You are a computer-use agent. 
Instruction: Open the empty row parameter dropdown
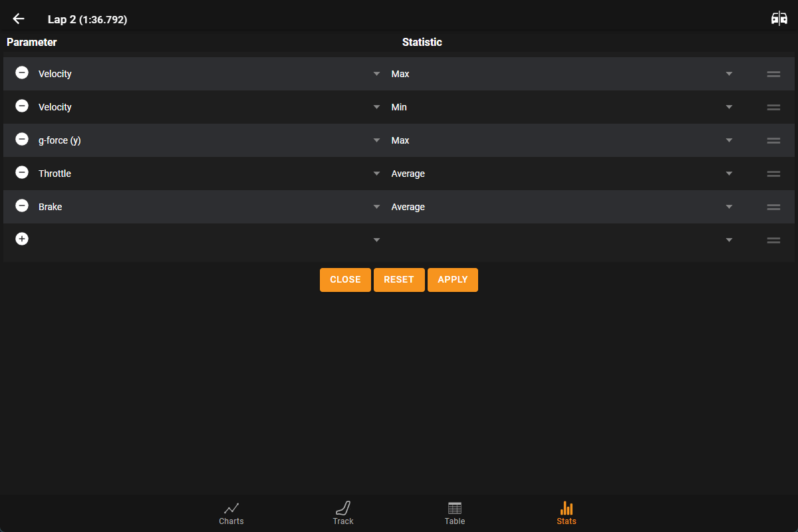376,239
